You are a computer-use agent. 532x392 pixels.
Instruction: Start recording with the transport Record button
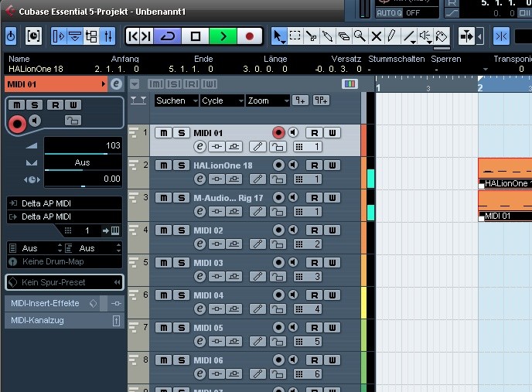click(x=249, y=36)
